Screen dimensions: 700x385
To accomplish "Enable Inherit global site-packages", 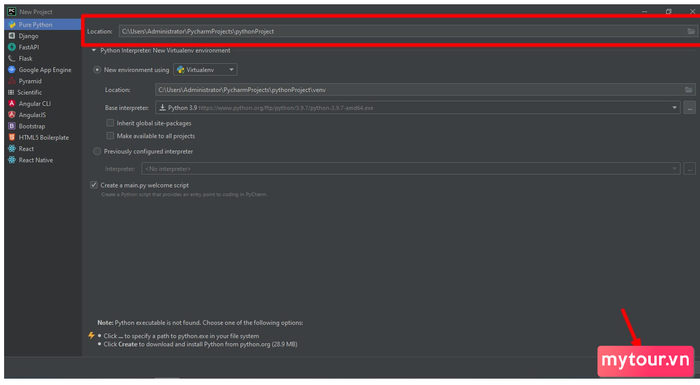I will (x=110, y=123).
